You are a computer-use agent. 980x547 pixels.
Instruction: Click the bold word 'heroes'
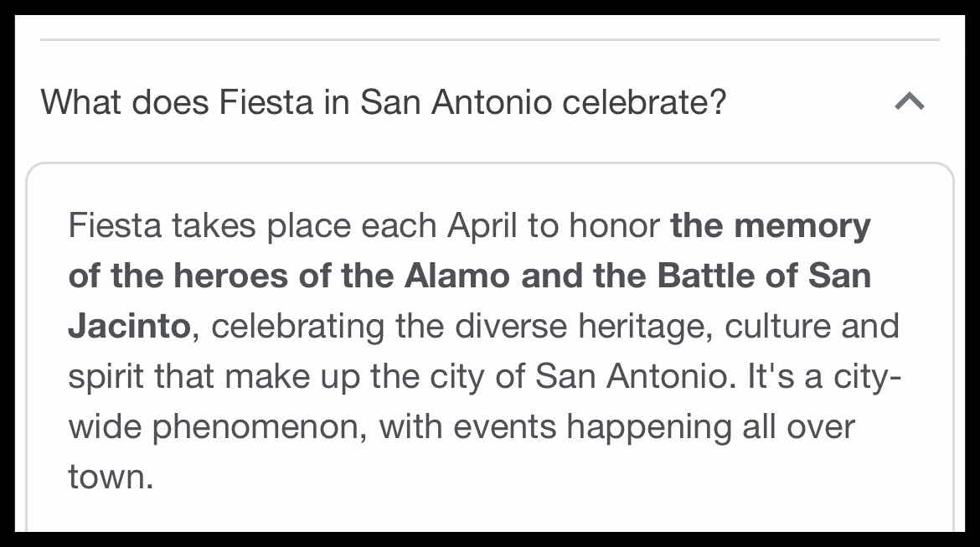(230, 276)
